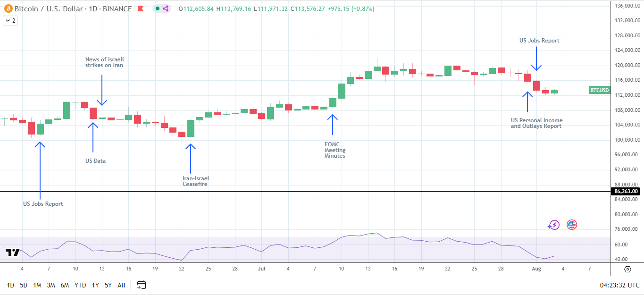
Task: Open chart settings gear at axis corner
Action: click(627, 269)
